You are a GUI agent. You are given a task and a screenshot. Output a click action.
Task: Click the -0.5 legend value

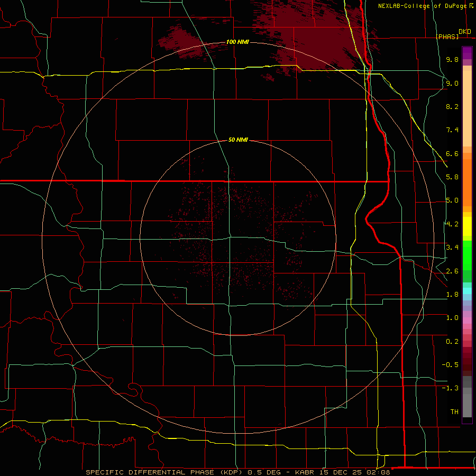point(450,365)
